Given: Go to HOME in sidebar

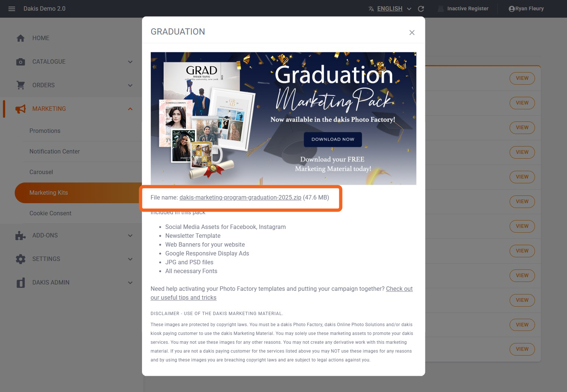Looking at the screenshot, I should tap(41, 38).
